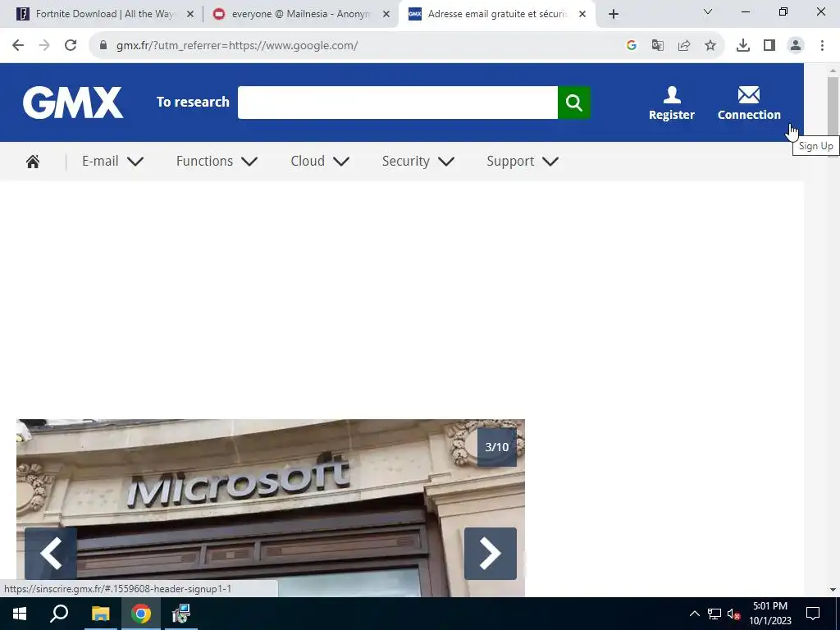The image size is (840, 630).
Task: Open the Windows notification center icon
Action: tap(813, 614)
